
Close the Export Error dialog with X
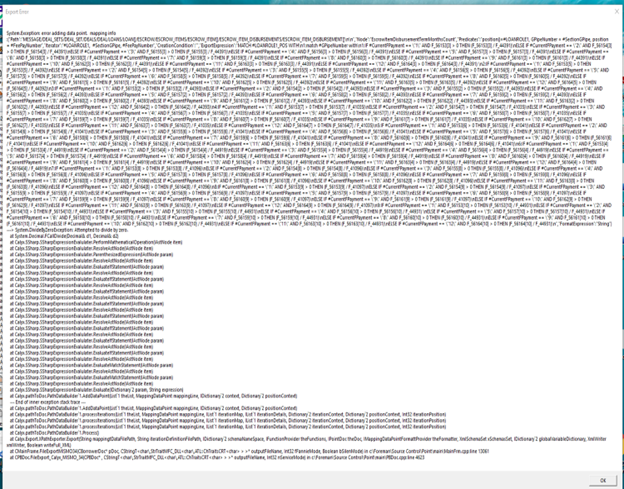pyautogui.click(x=617, y=12)
